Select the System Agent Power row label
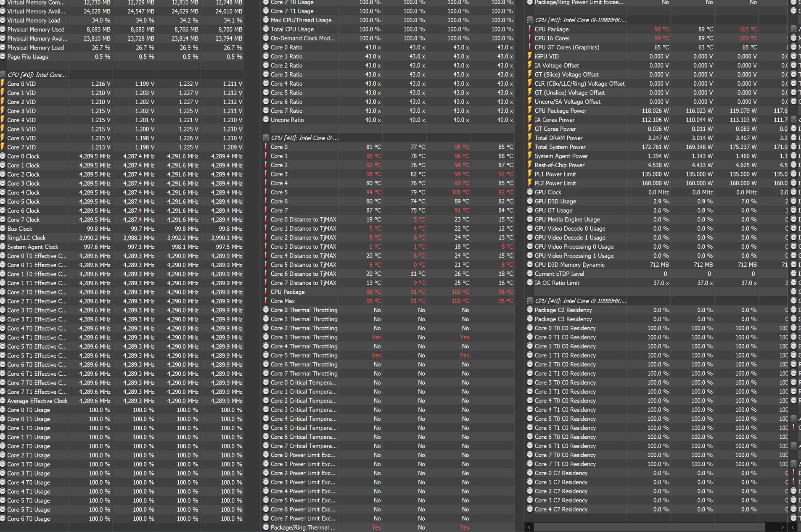 point(561,156)
